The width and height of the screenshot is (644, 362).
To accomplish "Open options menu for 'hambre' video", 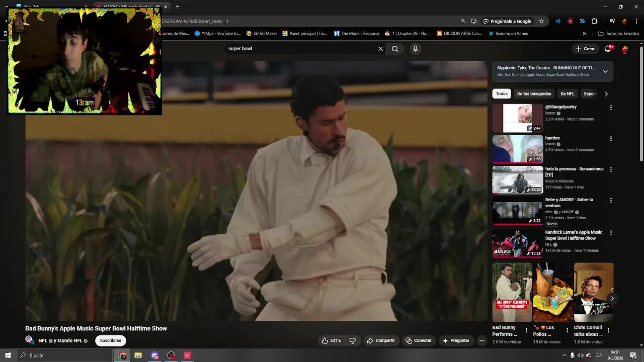I will click(611, 138).
